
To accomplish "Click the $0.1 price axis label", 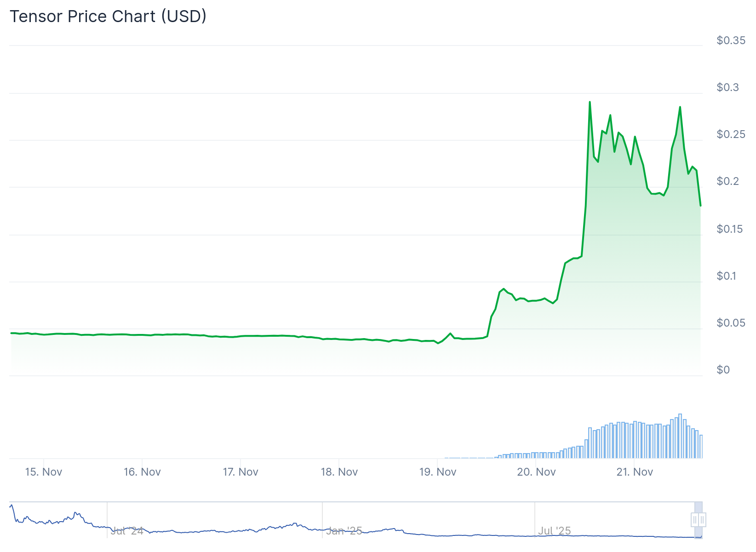I will tap(726, 276).
